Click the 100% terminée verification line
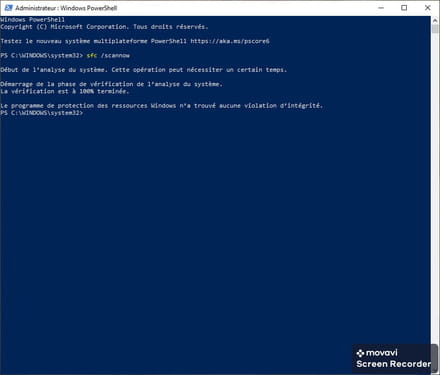This screenshot has height=375, width=440. tap(65, 91)
